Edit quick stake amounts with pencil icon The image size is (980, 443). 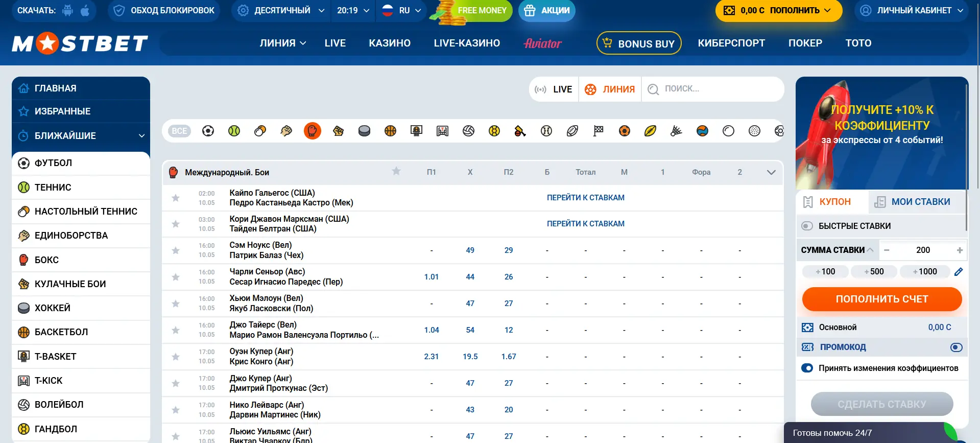click(959, 272)
